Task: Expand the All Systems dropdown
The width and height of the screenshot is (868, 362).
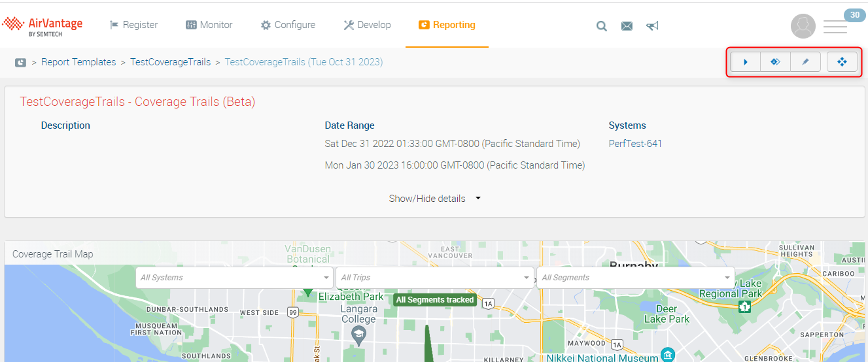Action: [x=235, y=278]
